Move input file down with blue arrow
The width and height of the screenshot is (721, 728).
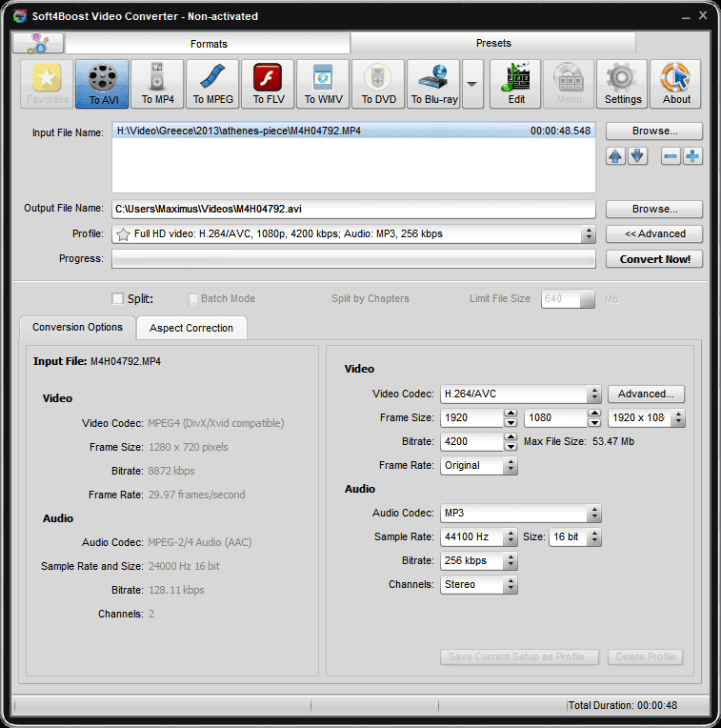[x=638, y=156]
